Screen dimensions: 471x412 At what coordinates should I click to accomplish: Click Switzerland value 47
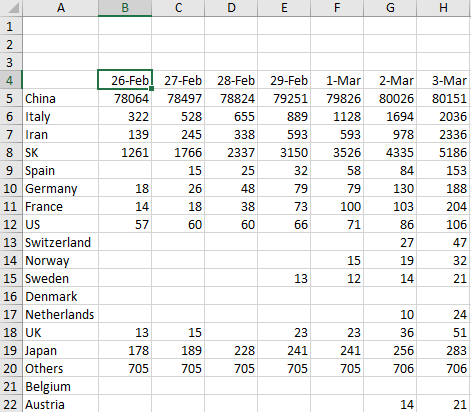pyautogui.click(x=443, y=242)
